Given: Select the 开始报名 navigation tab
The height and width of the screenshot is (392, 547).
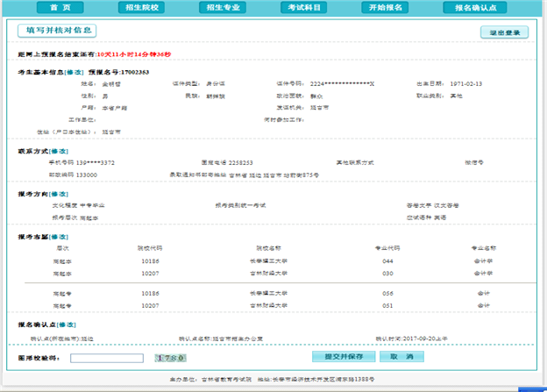Looking at the screenshot, I should coord(385,7).
